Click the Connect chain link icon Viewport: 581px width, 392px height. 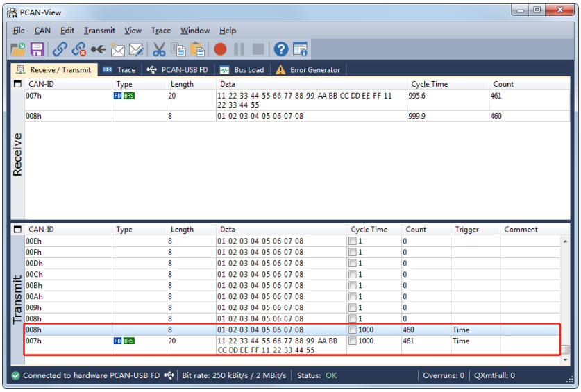(x=60, y=49)
